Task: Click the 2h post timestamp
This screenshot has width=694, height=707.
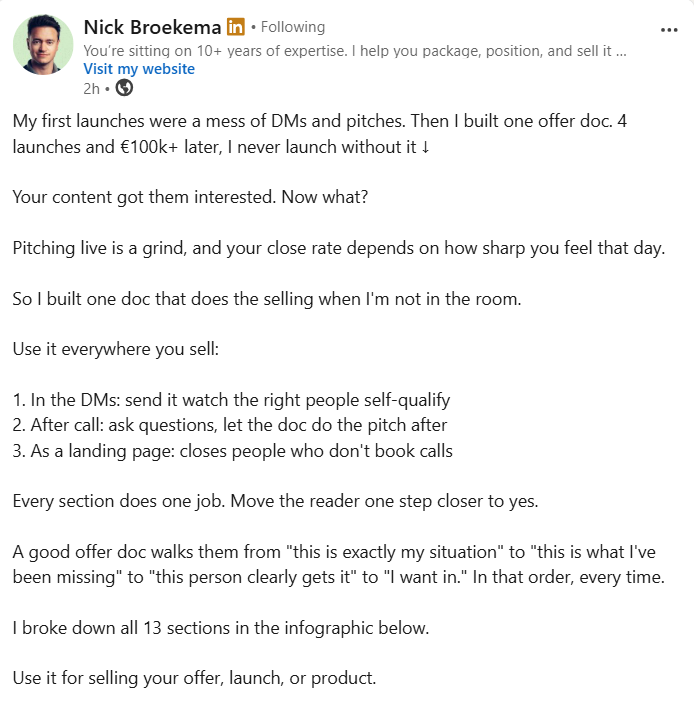Action: (x=91, y=88)
